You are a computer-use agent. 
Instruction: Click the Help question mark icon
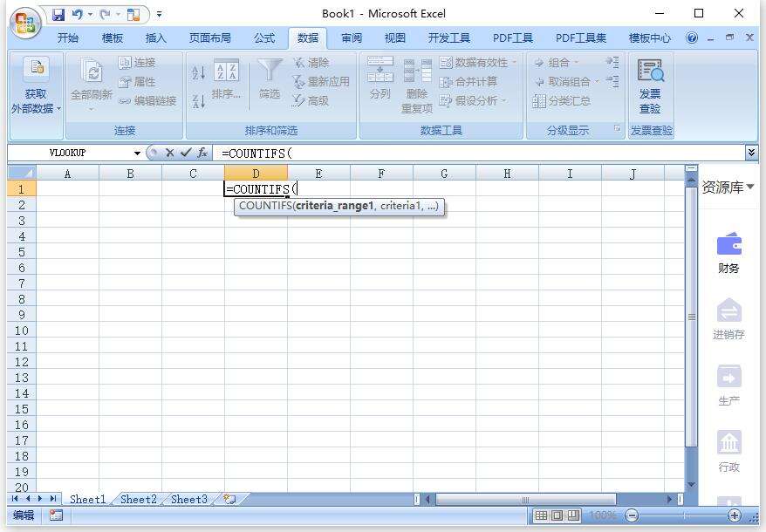click(691, 38)
